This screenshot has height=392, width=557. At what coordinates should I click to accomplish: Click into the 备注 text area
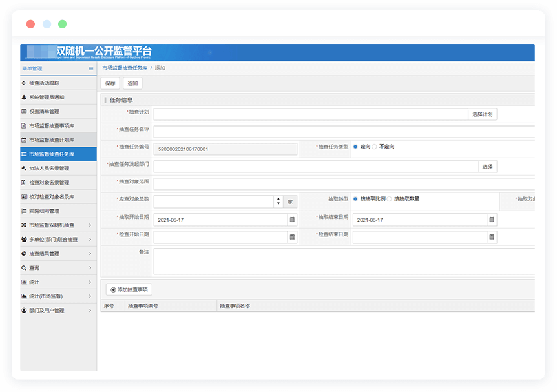(342, 262)
